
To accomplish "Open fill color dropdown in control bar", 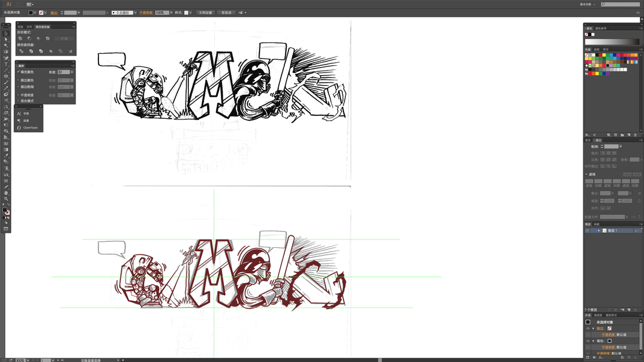I will pyautogui.click(x=35, y=13).
